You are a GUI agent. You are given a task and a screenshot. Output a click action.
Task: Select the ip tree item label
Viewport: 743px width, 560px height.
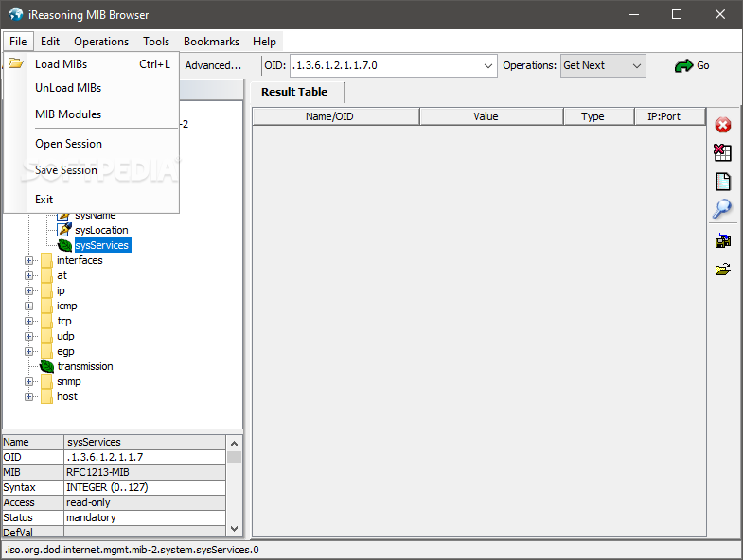click(61, 290)
